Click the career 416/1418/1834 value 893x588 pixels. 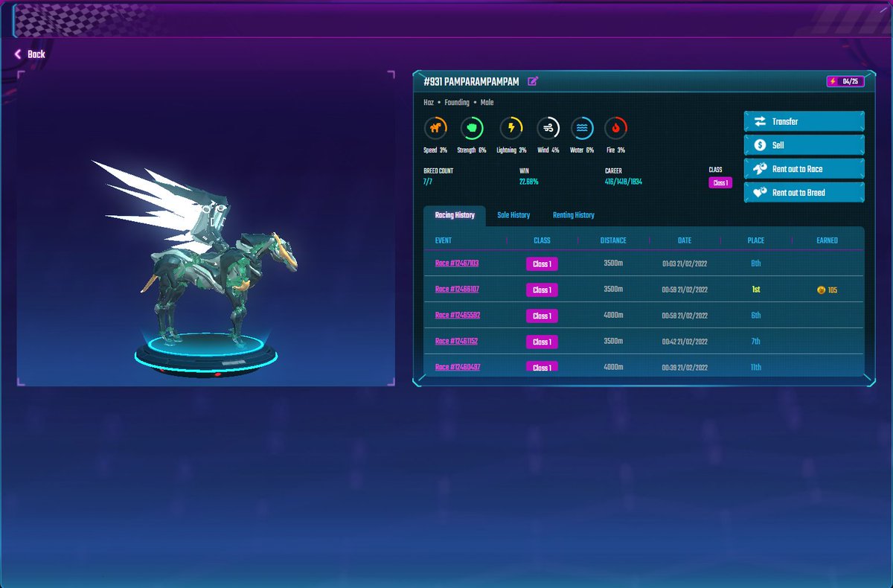[x=624, y=182]
